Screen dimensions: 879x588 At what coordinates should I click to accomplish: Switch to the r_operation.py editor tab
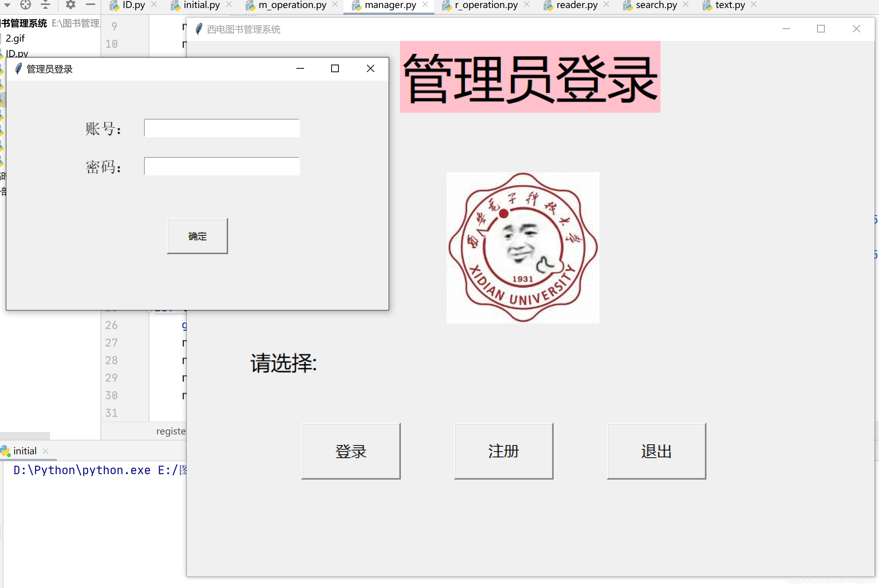coord(486,5)
